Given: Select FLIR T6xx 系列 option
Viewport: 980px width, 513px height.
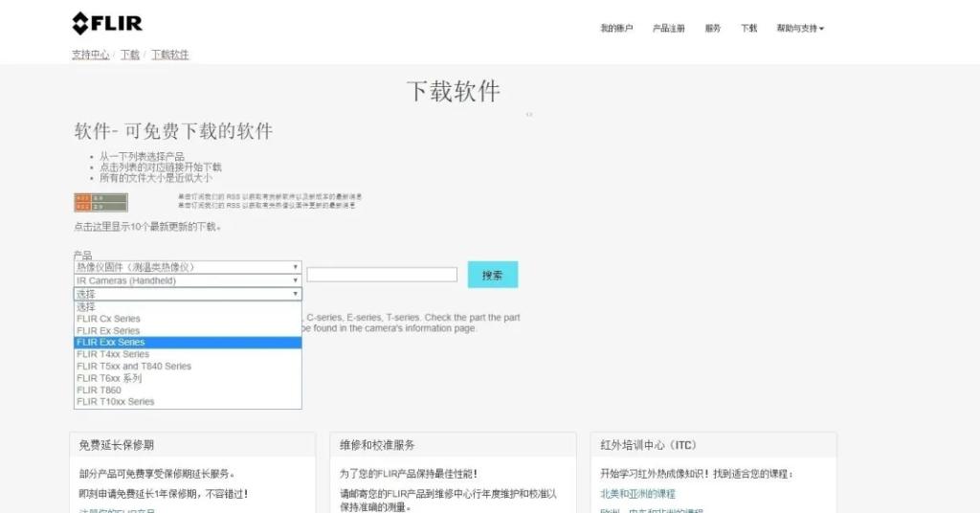Looking at the screenshot, I should [x=188, y=378].
